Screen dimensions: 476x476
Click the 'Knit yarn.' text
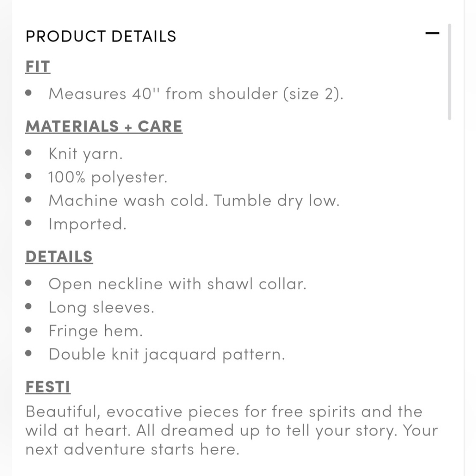tap(86, 154)
